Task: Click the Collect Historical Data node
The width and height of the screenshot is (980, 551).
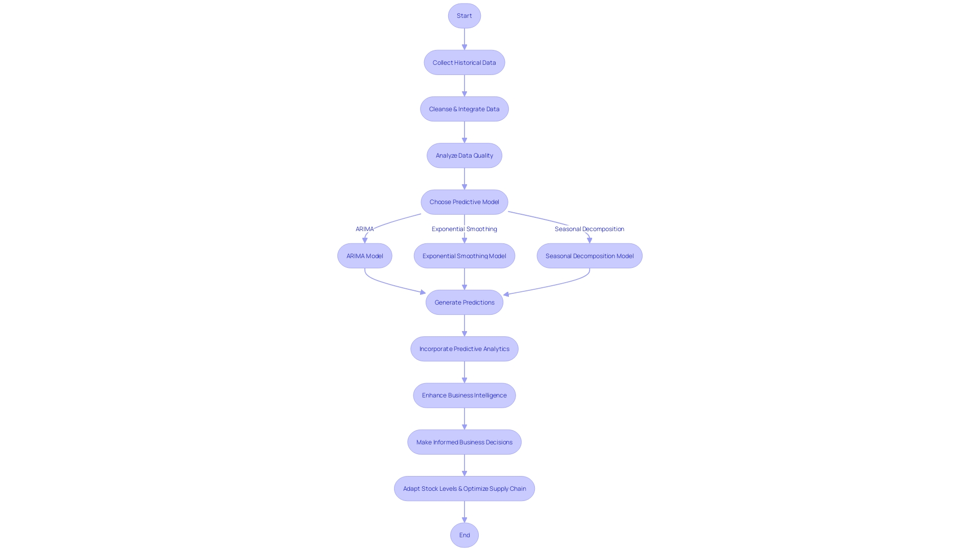Action: tap(464, 63)
